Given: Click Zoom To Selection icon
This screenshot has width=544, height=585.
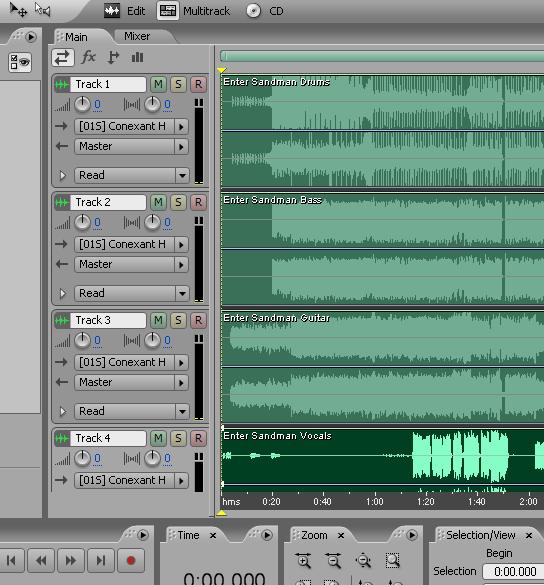Looking at the screenshot, I should 393,560.
